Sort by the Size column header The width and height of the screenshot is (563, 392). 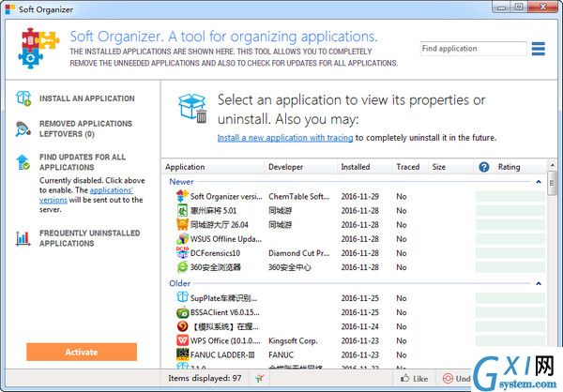pos(439,167)
